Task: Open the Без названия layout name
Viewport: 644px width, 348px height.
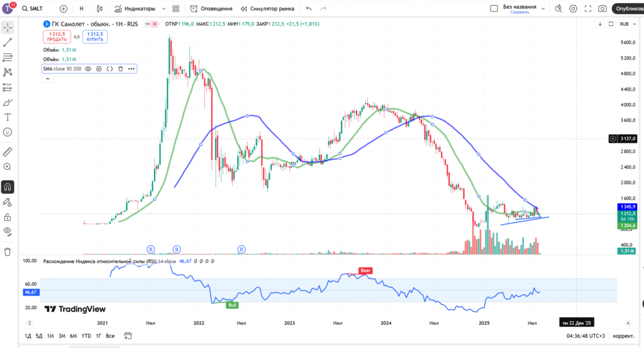Action: [x=519, y=6]
